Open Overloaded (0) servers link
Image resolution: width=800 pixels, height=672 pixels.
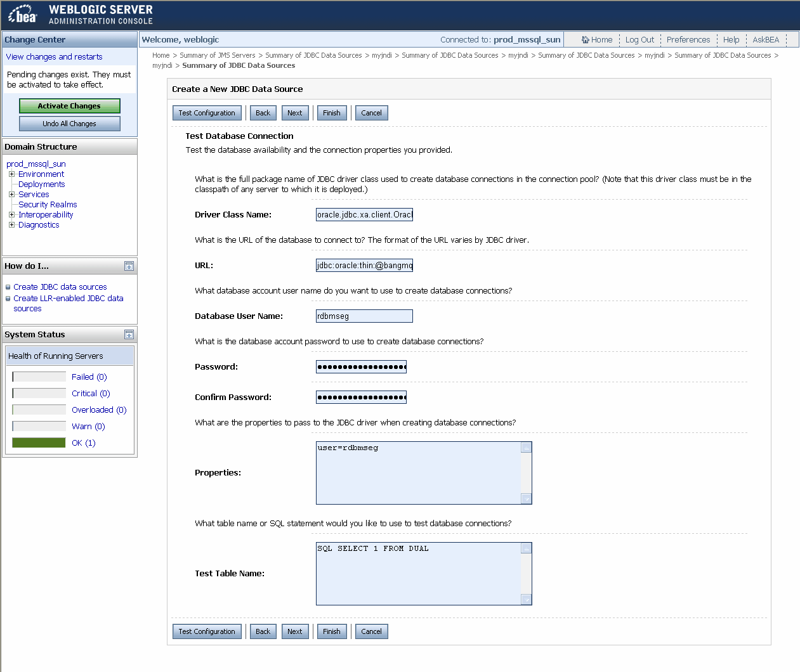pyautogui.click(x=99, y=410)
